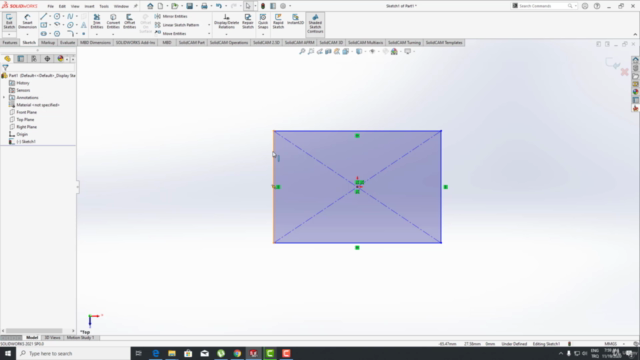Click the Repair Sketch tool

pyautogui.click(x=248, y=21)
